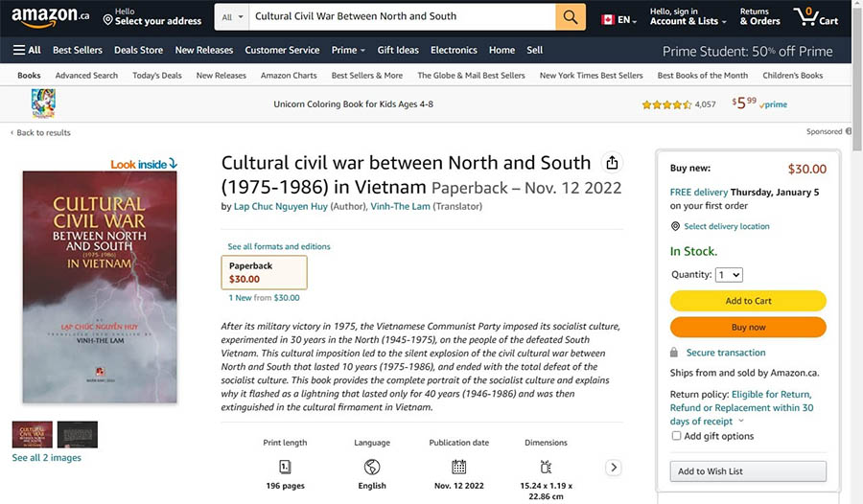Click the next arrow in product details
This screenshot has width=863, height=504.
pyautogui.click(x=613, y=468)
